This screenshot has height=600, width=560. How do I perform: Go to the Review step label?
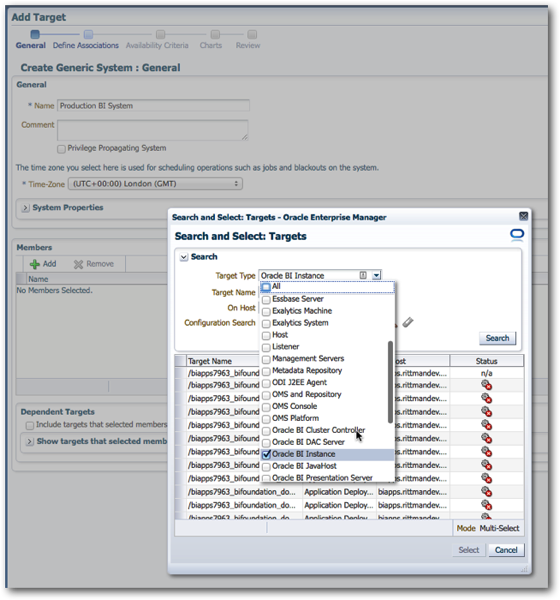click(248, 45)
